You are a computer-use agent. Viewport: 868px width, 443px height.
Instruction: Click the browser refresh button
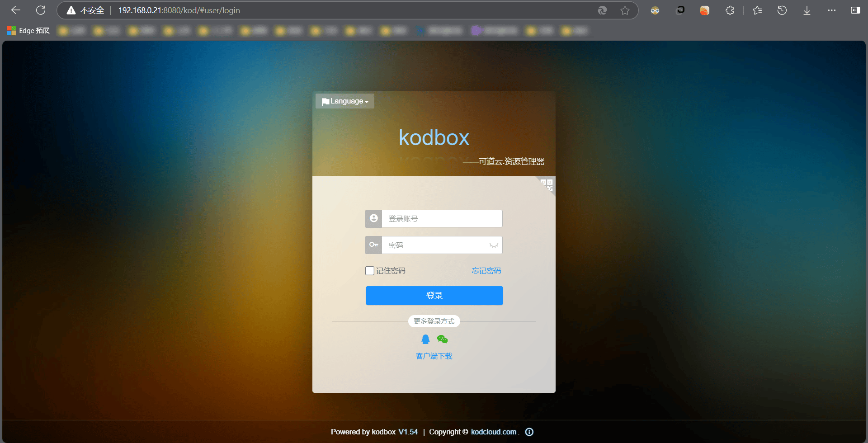[41, 10]
